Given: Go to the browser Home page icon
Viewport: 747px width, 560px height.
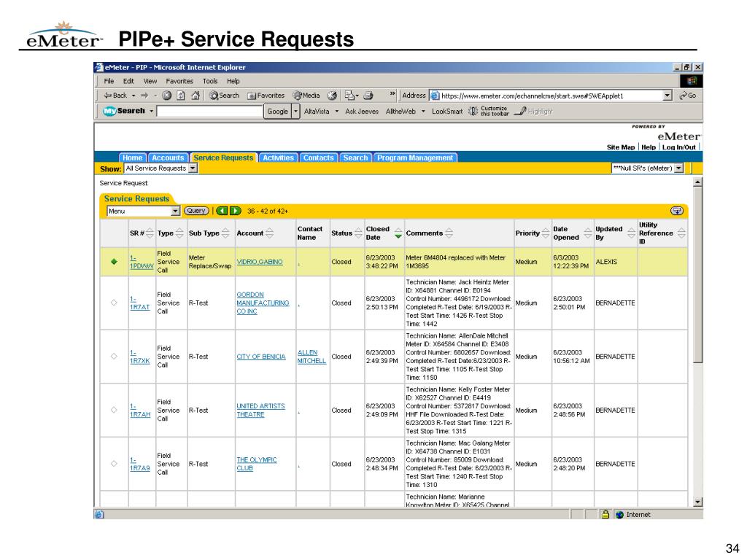Looking at the screenshot, I should (196, 96).
